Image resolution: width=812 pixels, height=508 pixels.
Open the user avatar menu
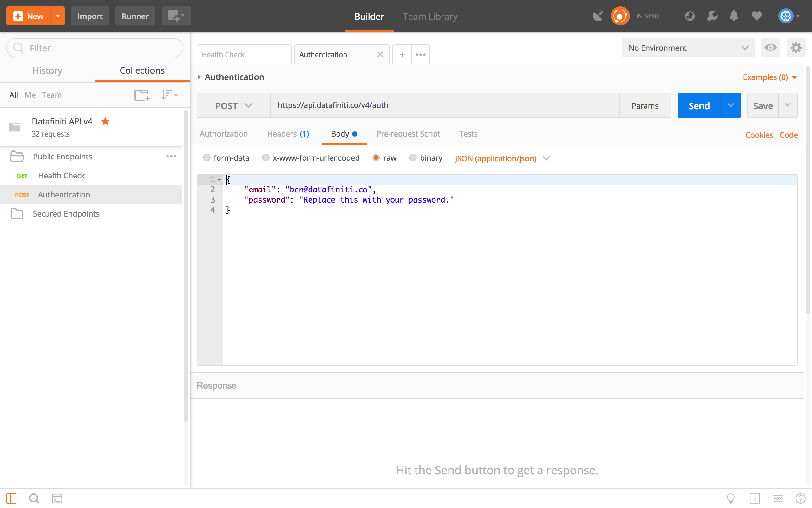click(x=789, y=16)
